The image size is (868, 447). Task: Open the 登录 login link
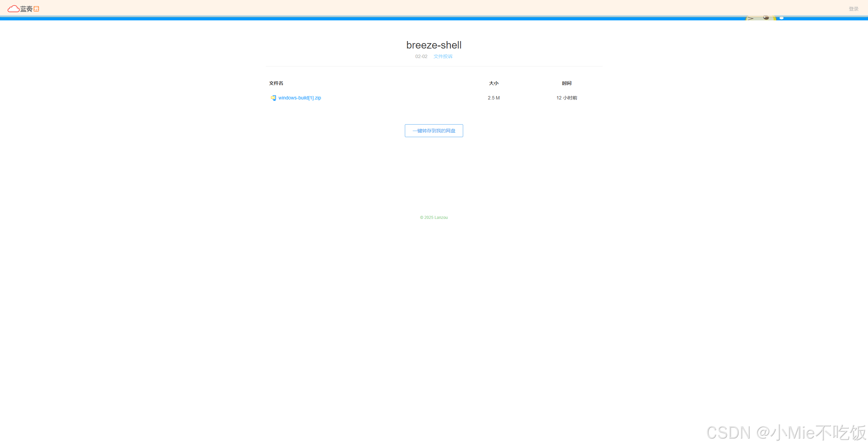point(853,9)
